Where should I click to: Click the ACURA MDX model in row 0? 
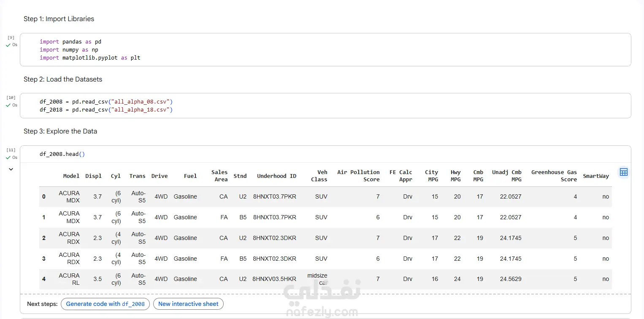point(69,197)
